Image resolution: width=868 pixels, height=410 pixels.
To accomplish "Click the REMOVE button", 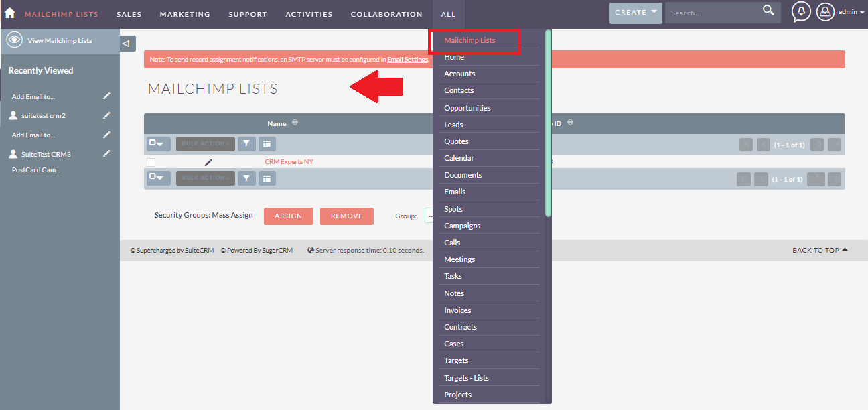I will click(346, 216).
